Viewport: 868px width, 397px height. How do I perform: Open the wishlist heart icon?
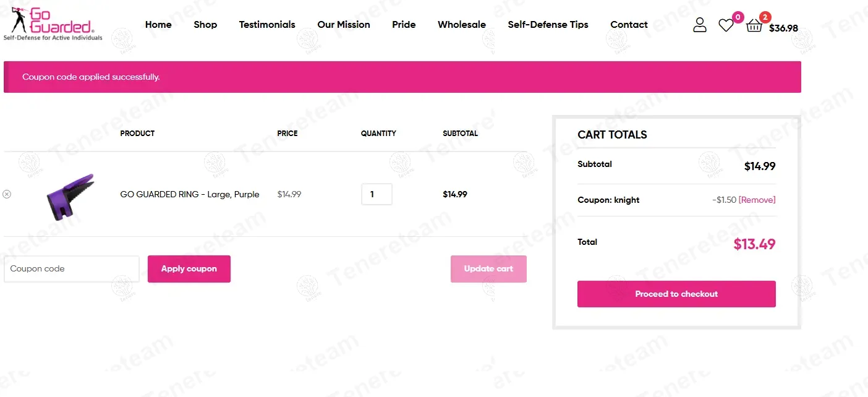click(x=726, y=25)
